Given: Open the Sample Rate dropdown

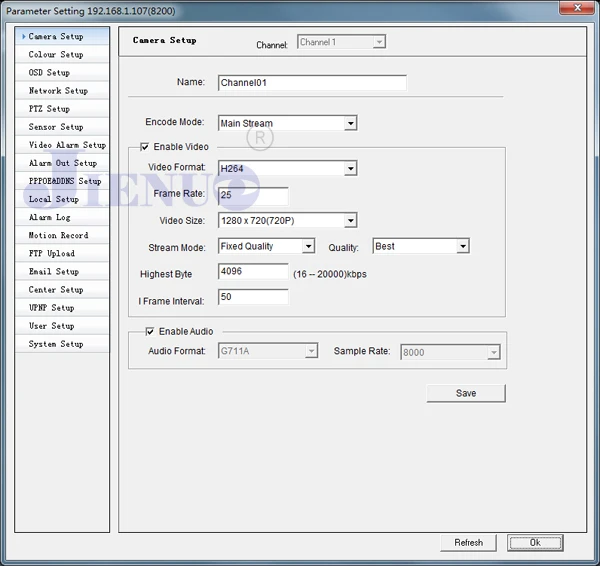Looking at the screenshot, I should click(450, 352).
